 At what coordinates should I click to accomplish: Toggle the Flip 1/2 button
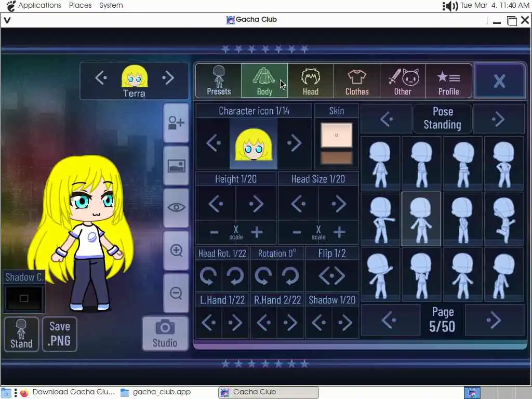(x=332, y=275)
